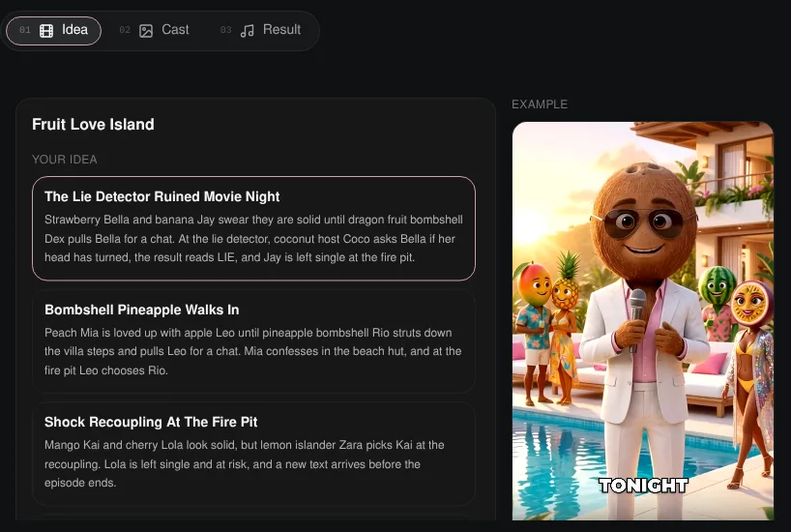Select The Lie Detector Ruined Movie Night idea
791x532 pixels.
click(x=253, y=228)
